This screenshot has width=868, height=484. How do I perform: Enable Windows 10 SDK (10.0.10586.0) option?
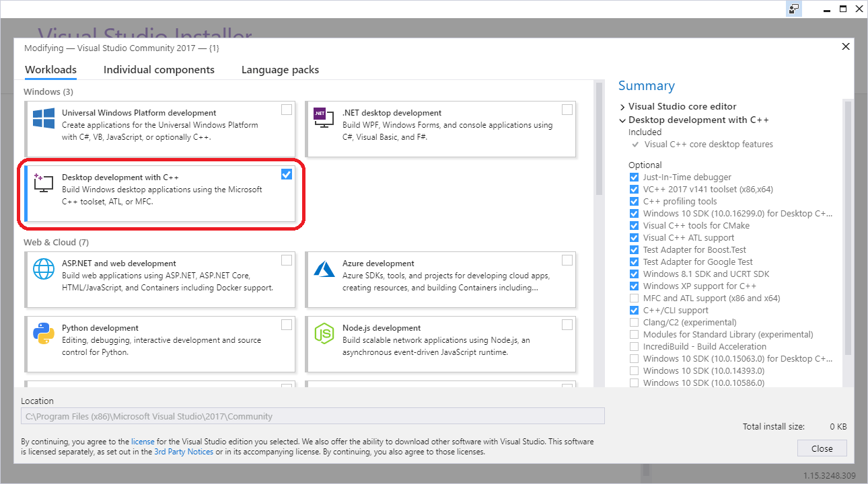[x=634, y=383]
